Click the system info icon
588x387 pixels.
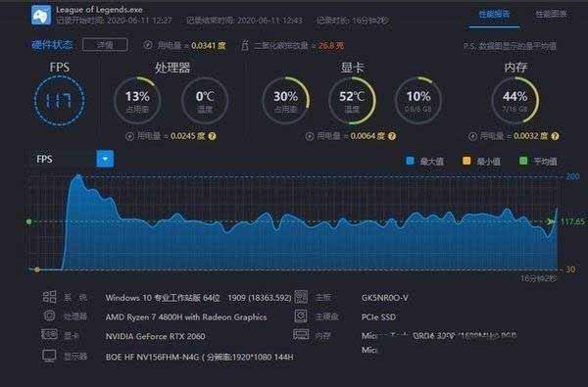pos(49,297)
